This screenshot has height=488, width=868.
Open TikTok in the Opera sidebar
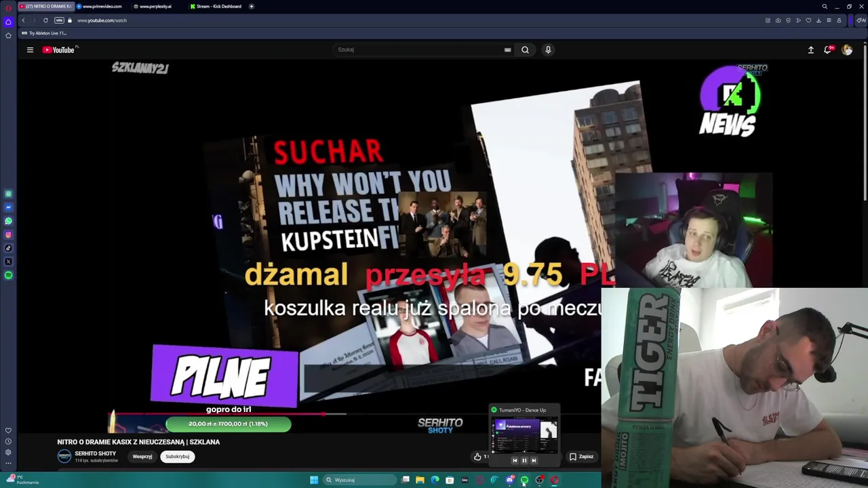tap(8, 248)
